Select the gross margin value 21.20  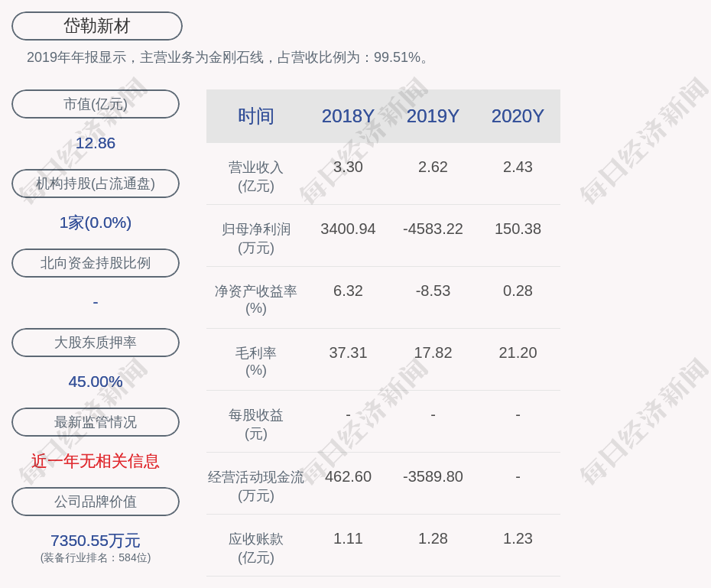(518, 352)
